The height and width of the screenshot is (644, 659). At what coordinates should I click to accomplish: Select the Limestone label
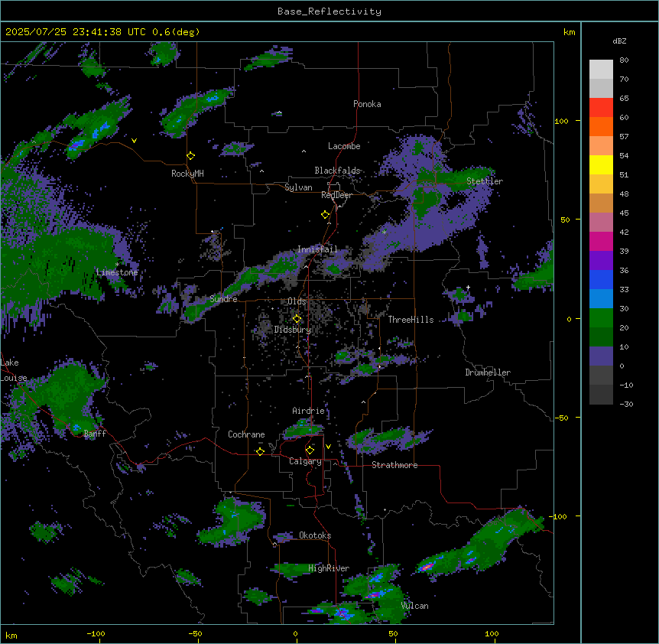117,272
